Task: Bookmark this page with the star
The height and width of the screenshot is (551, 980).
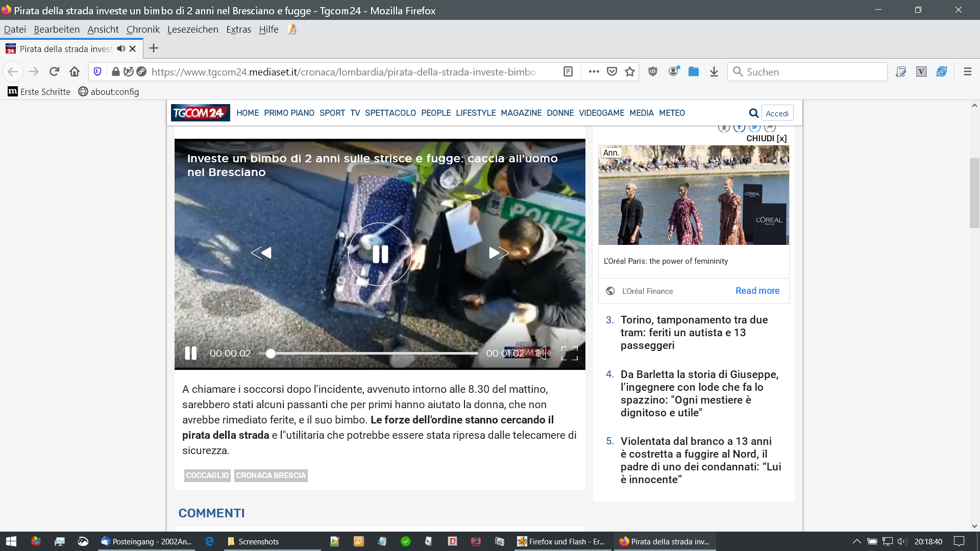Action: (630, 72)
